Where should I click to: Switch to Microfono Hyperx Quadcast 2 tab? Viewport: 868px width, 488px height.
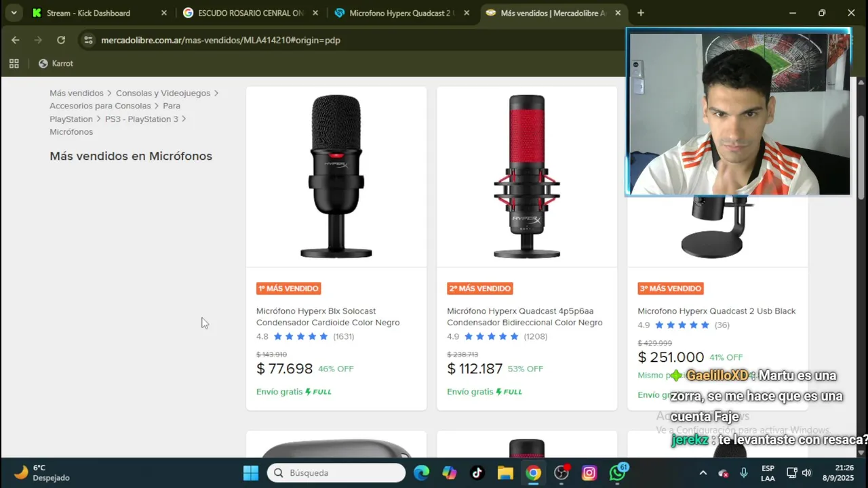click(x=402, y=13)
